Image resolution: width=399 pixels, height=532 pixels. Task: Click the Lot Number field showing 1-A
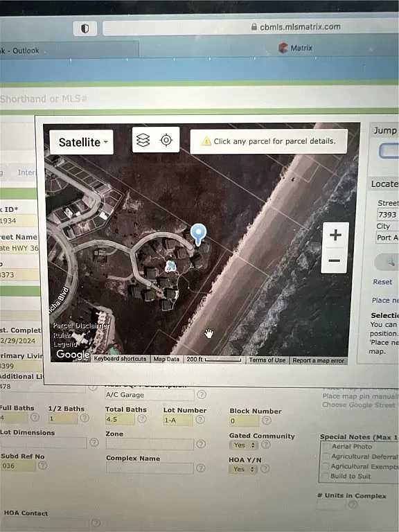tap(178, 420)
